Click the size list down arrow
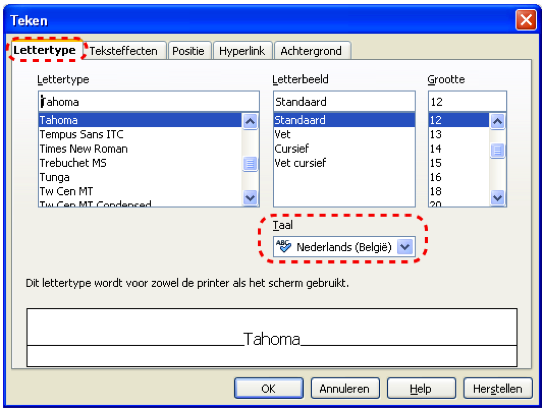This screenshot has width=544, height=412. point(498,198)
